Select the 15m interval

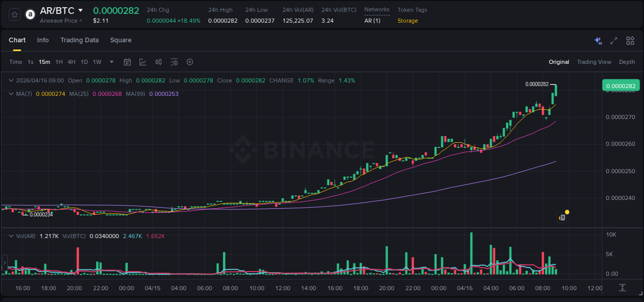(x=44, y=62)
